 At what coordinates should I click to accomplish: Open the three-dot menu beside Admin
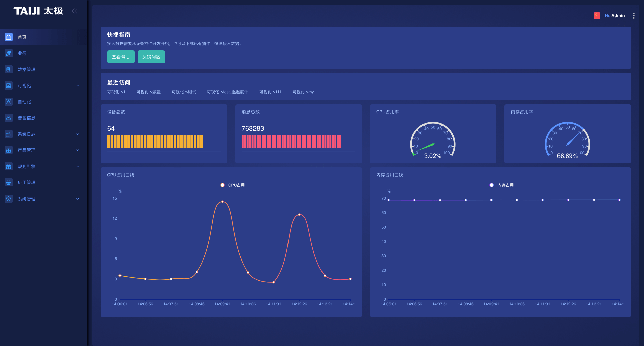(x=634, y=16)
